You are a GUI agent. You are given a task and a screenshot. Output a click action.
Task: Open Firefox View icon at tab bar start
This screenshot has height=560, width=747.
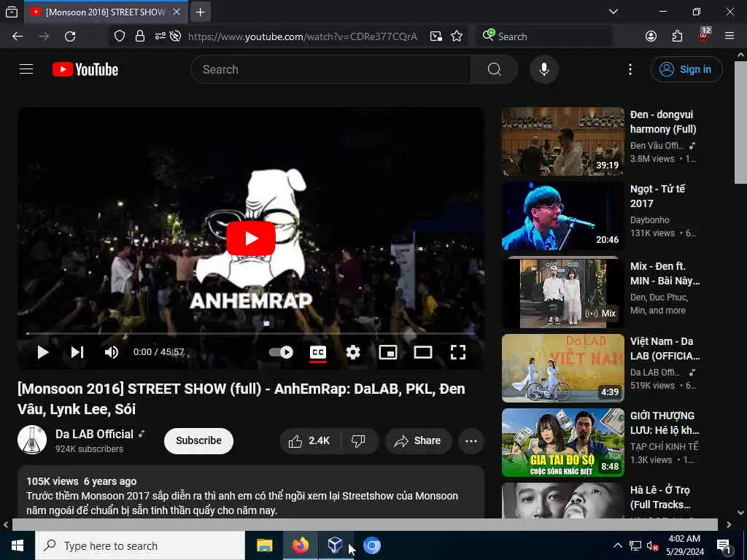pyautogui.click(x=12, y=12)
